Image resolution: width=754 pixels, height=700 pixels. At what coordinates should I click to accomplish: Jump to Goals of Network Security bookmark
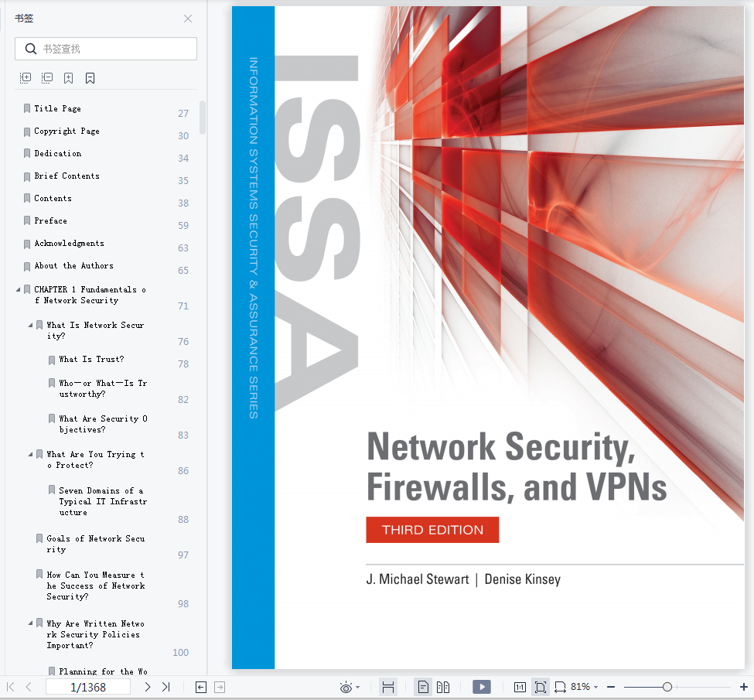click(x=96, y=544)
